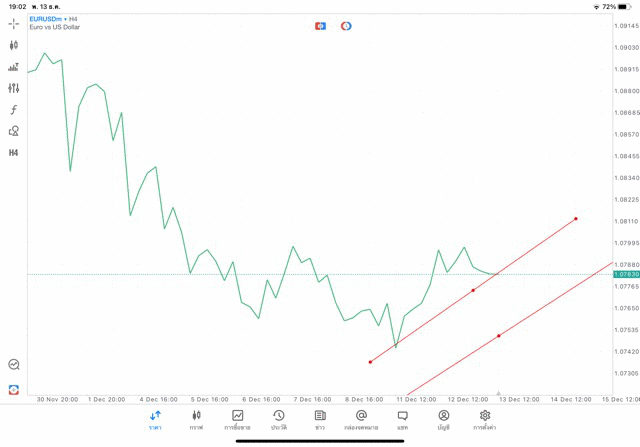The image size is (640, 447).
Task: Open the drawing objects shapes icon
Action: (14, 131)
